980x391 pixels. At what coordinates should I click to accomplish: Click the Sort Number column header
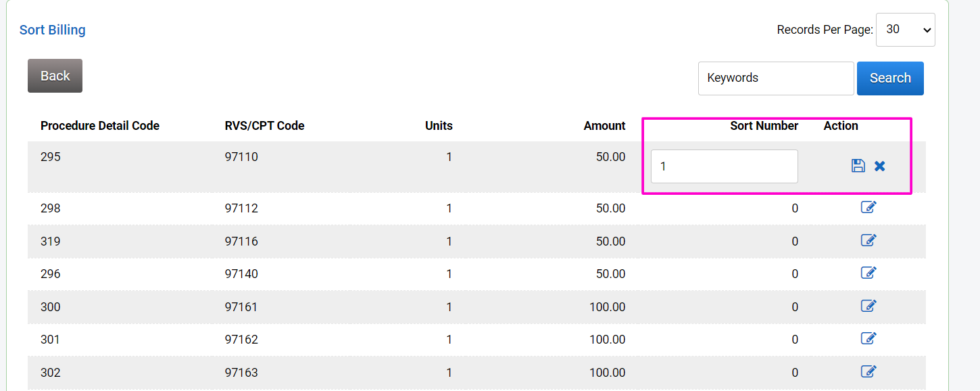[x=764, y=126]
